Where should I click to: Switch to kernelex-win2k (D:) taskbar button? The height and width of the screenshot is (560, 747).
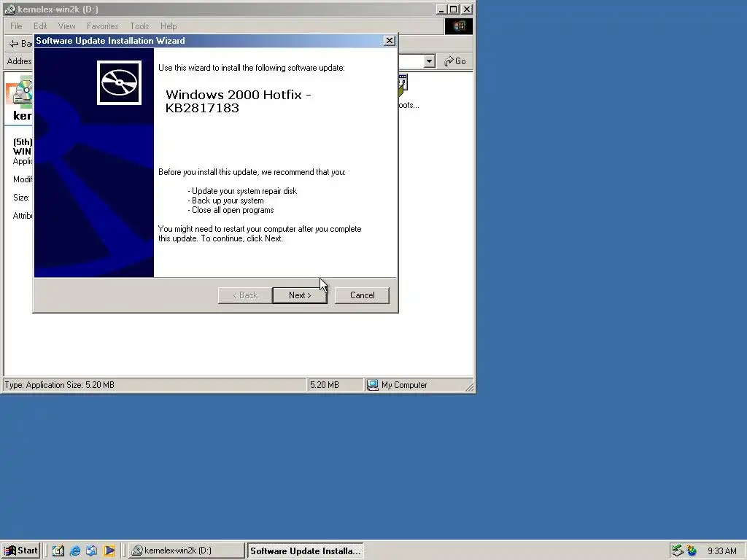click(186, 551)
